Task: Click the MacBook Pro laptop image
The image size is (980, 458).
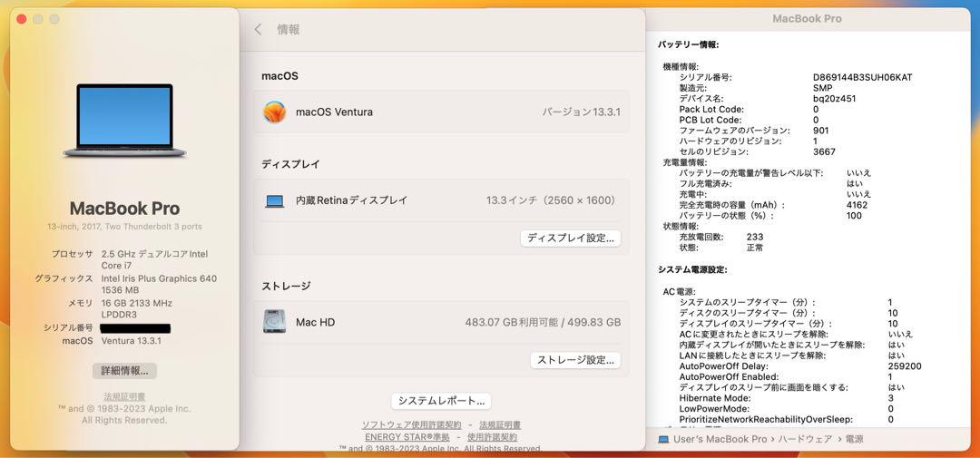Action: click(124, 120)
